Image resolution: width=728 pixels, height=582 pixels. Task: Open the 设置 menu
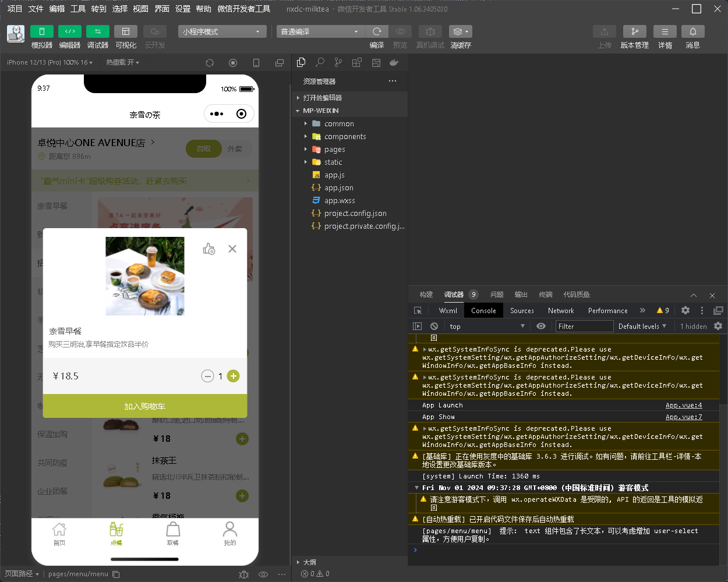[183, 9]
